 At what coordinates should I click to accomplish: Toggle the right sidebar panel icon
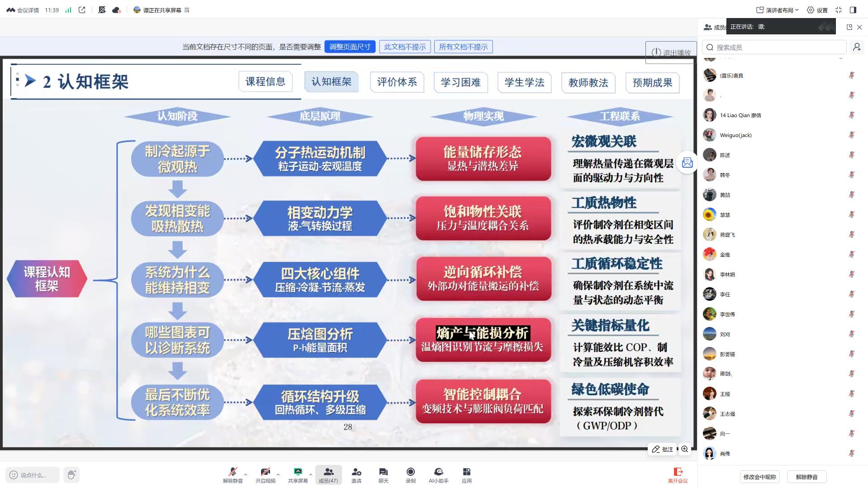pos(853,10)
